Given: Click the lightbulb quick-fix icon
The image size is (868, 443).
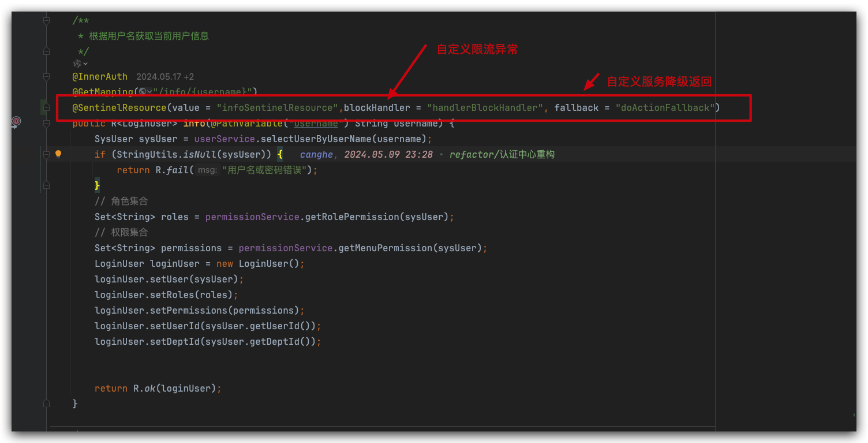Looking at the screenshot, I should 58,154.
